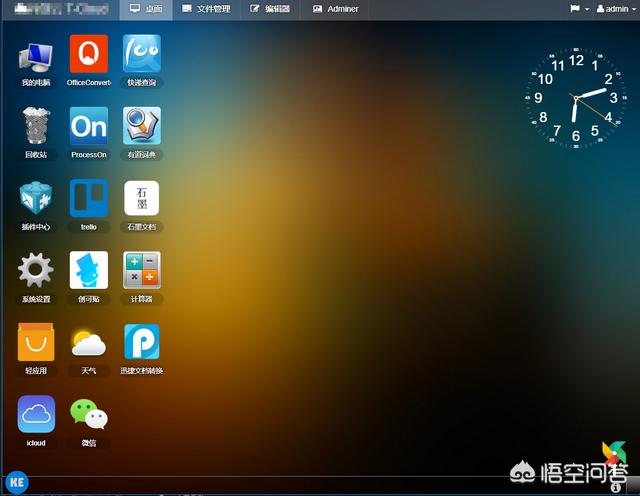Launch the OfficeConvert app icon
This screenshot has height=496, width=640.
[89, 54]
